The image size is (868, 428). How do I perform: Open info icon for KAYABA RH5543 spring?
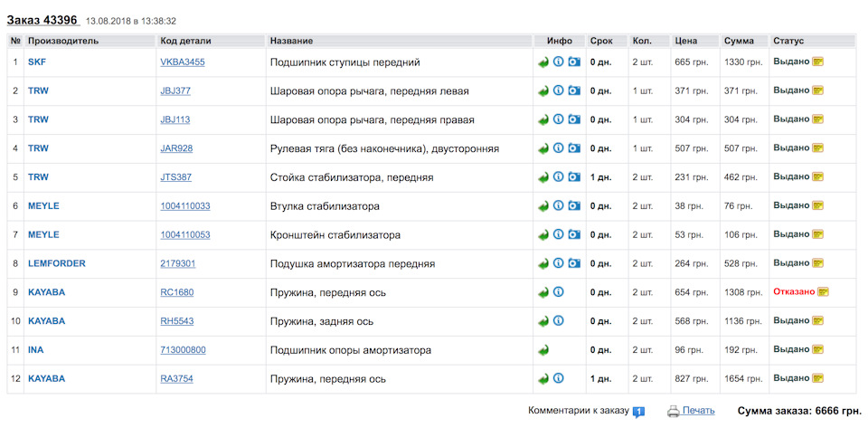click(x=558, y=321)
